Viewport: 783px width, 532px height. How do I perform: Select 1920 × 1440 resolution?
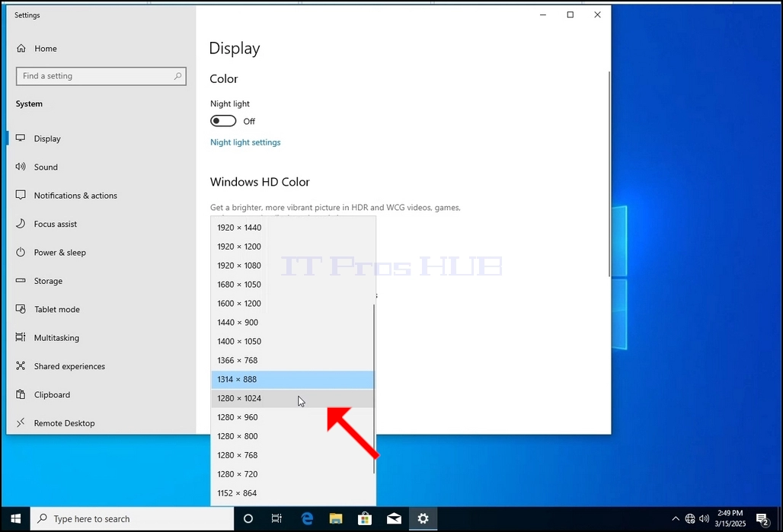click(x=293, y=228)
